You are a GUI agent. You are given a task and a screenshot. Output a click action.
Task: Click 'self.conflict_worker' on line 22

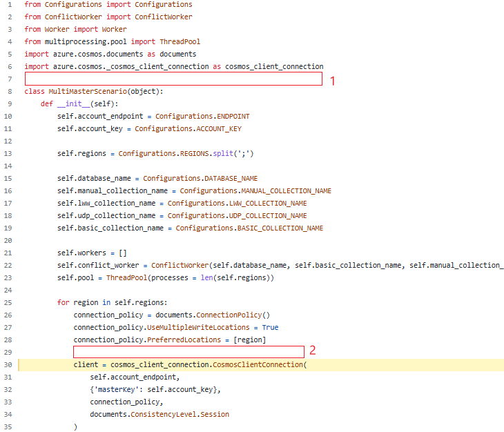coord(98,265)
